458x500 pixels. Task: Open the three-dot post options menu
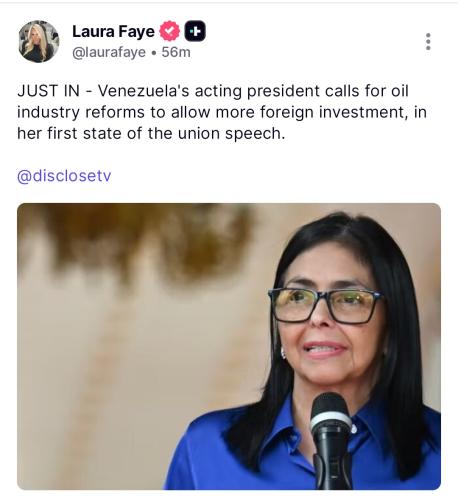tap(428, 42)
